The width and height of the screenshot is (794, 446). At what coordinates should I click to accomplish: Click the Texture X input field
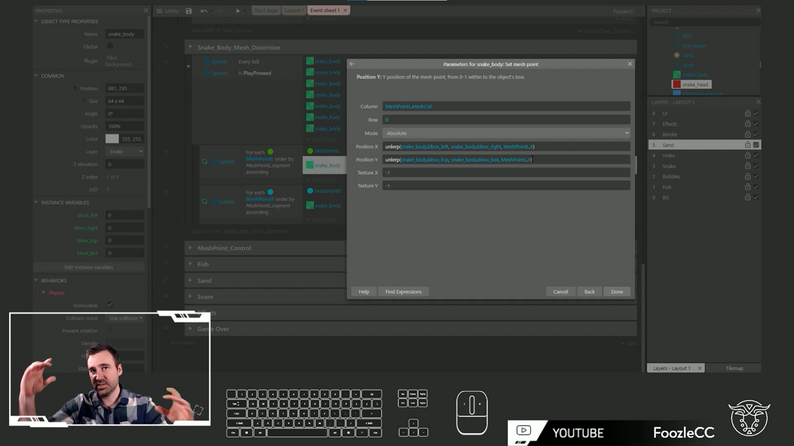coord(506,173)
